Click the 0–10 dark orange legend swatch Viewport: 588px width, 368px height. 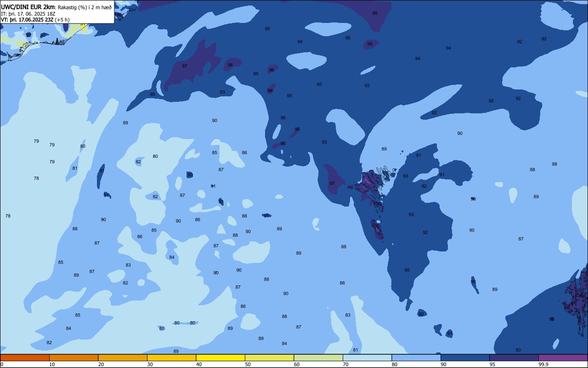[x=25, y=357]
